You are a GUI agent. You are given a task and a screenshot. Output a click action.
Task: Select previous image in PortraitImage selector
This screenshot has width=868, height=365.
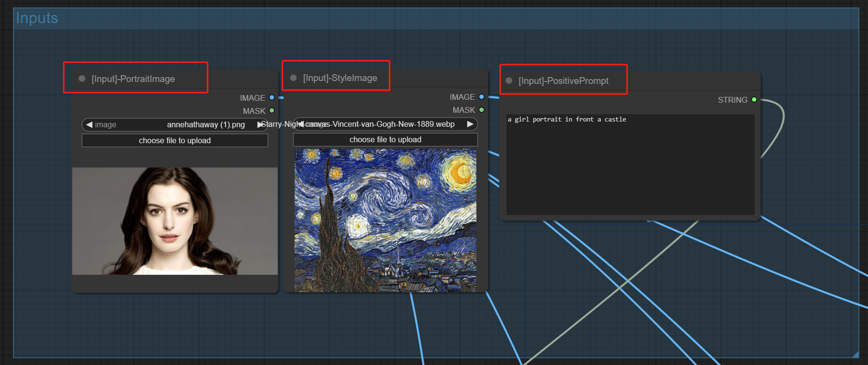pos(89,124)
